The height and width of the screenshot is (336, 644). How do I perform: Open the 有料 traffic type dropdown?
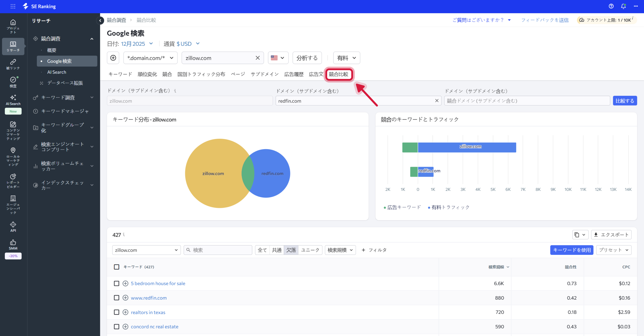pos(346,58)
